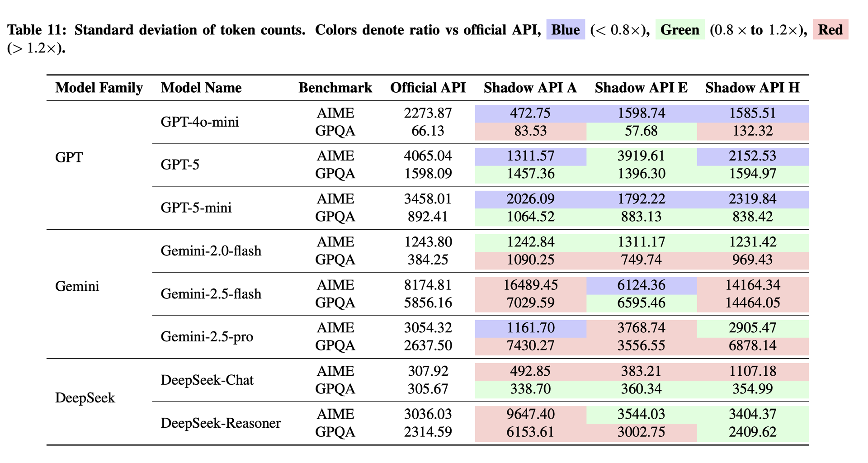Select the Official API column header
868x463 pixels.
tap(428, 88)
